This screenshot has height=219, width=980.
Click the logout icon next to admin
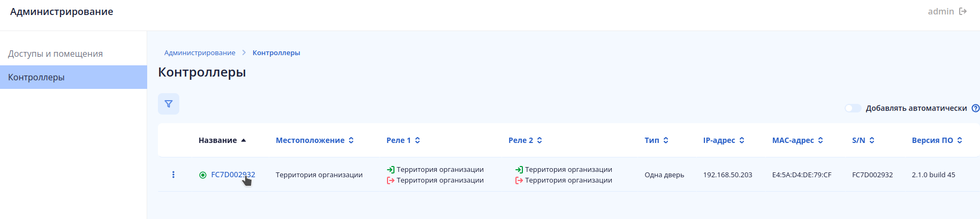963,11
